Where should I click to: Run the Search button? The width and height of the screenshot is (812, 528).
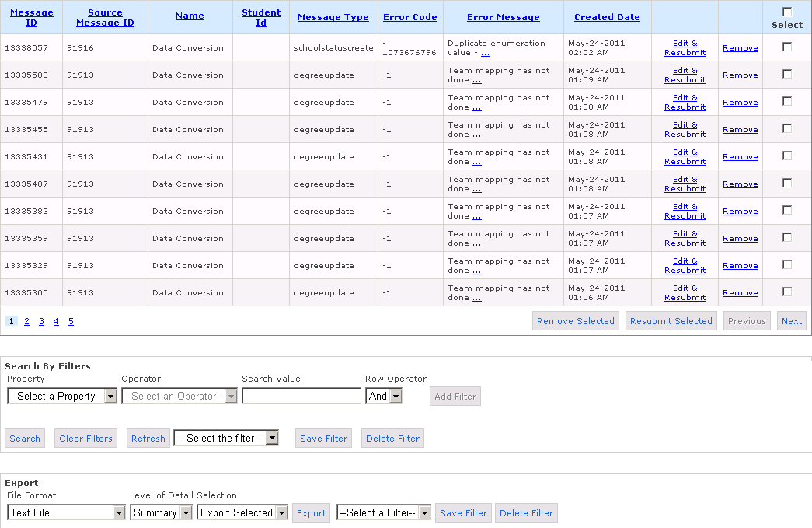click(25, 439)
